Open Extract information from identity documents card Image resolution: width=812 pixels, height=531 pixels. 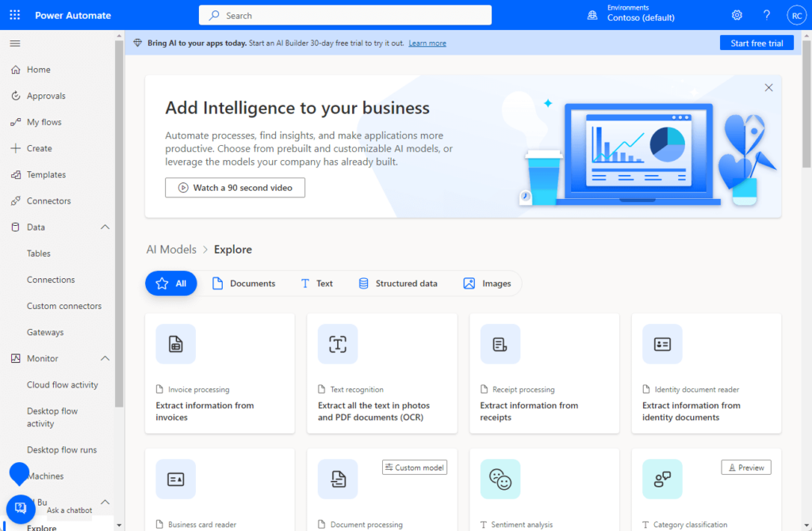pos(707,373)
